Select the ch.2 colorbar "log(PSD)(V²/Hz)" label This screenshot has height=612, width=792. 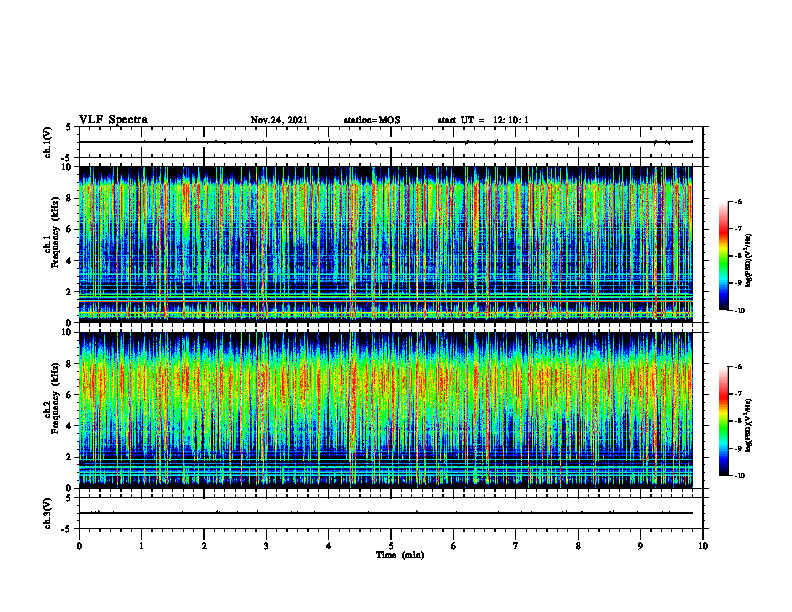pos(749,425)
